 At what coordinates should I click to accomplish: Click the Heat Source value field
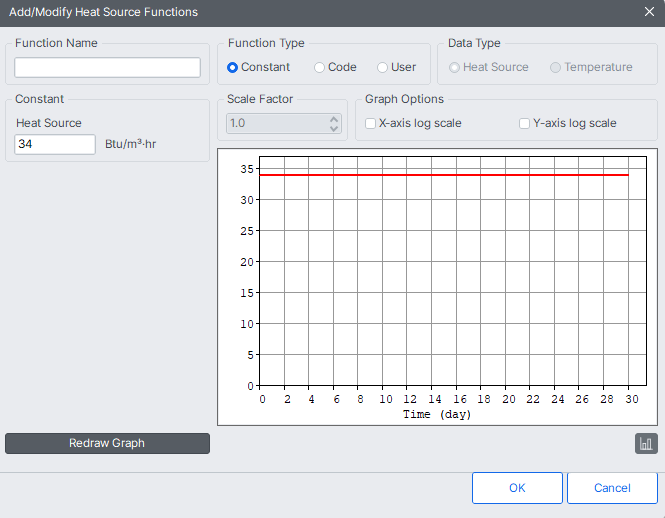(55, 144)
